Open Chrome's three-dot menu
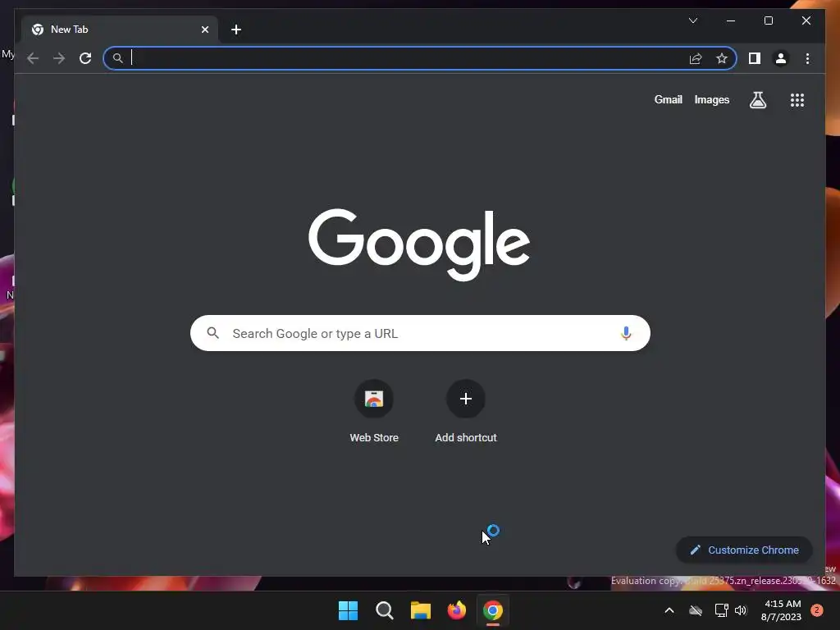840x630 pixels. pyautogui.click(x=807, y=58)
